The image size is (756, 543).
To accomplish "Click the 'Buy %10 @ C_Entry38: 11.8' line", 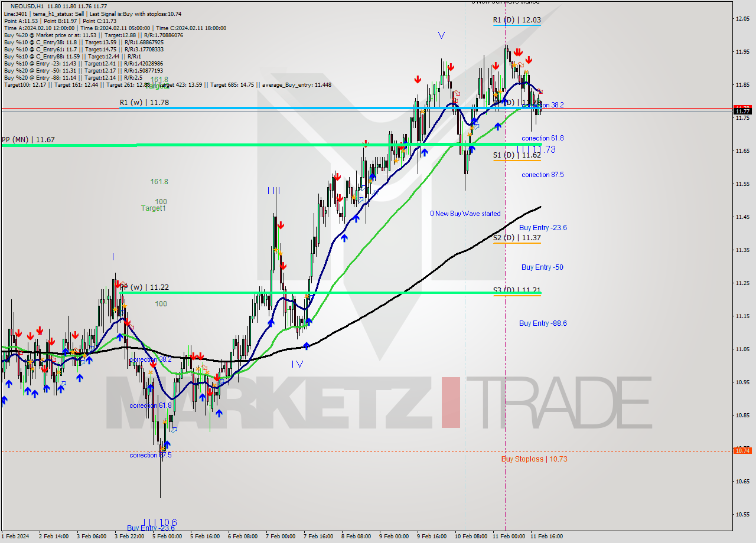I will [84, 42].
